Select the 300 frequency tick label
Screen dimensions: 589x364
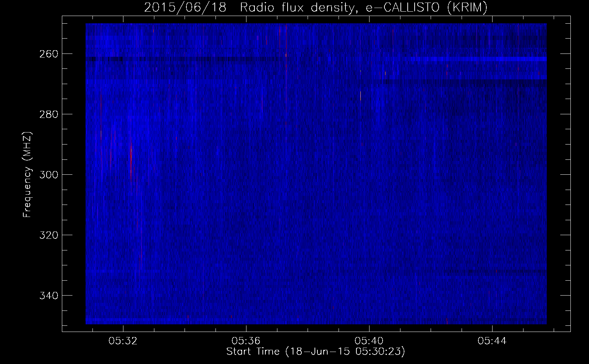pos(49,175)
